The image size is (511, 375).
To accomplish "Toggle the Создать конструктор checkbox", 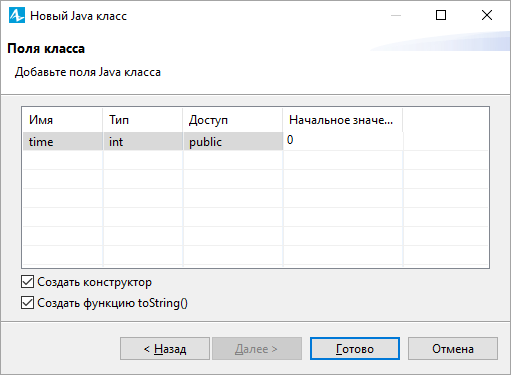I will [27, 282].
